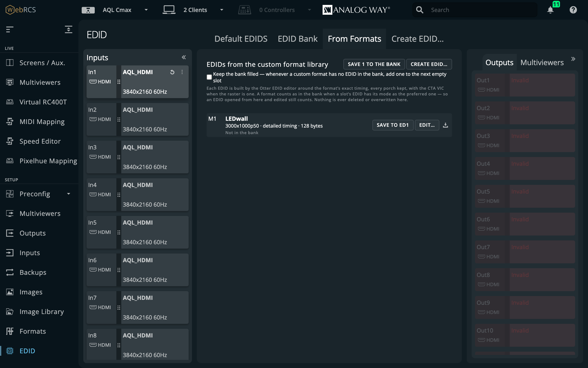Viewport: 588px width, 368px height.
Task: Select the Out10 output card
Action: coord(525,335)
